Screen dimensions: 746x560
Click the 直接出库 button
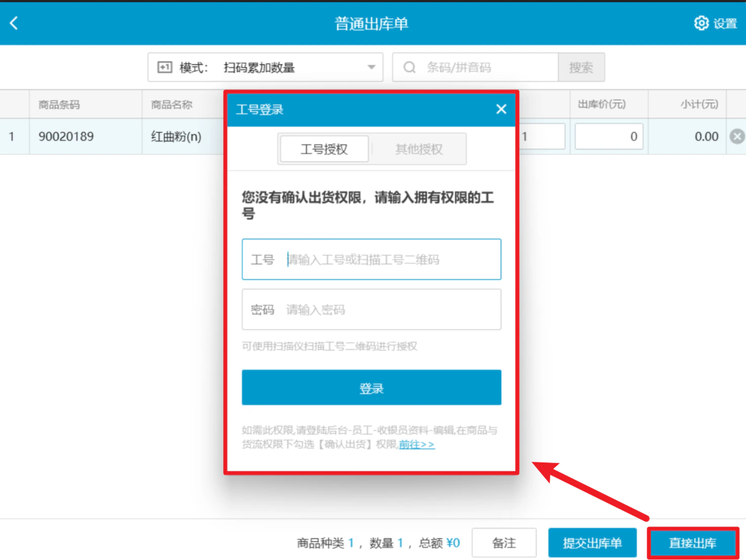point(693,543)
